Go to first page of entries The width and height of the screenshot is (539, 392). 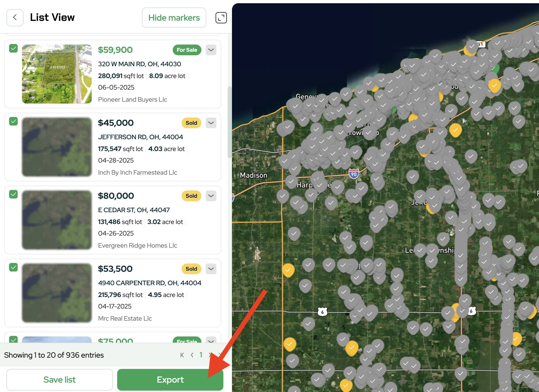(x=182, y=355)
